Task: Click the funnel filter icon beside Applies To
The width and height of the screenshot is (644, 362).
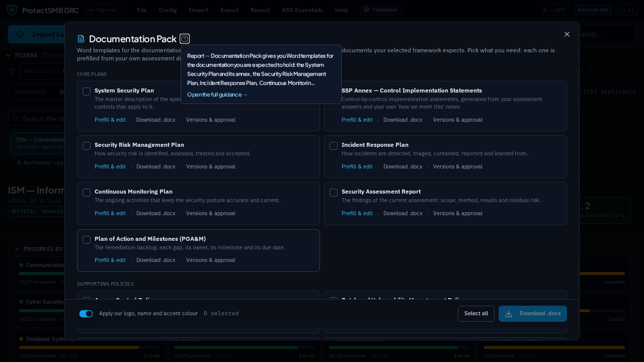Action: (12, 71)
